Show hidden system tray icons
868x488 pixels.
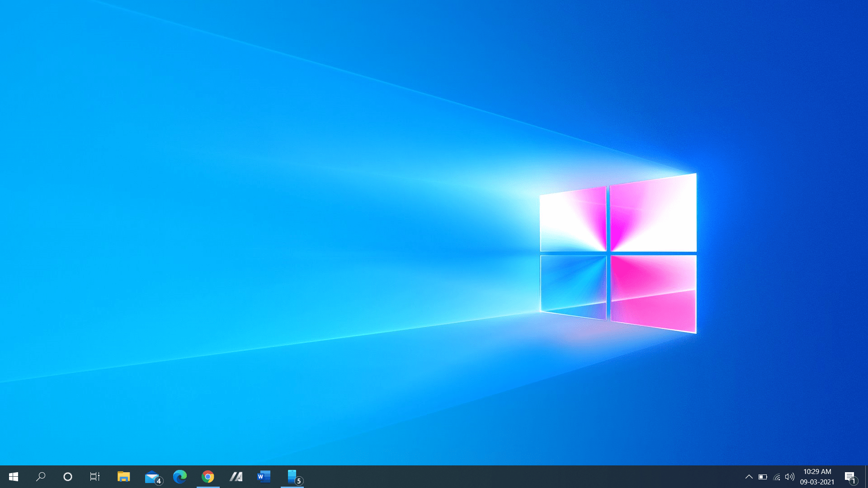click(x=749, y=477)
